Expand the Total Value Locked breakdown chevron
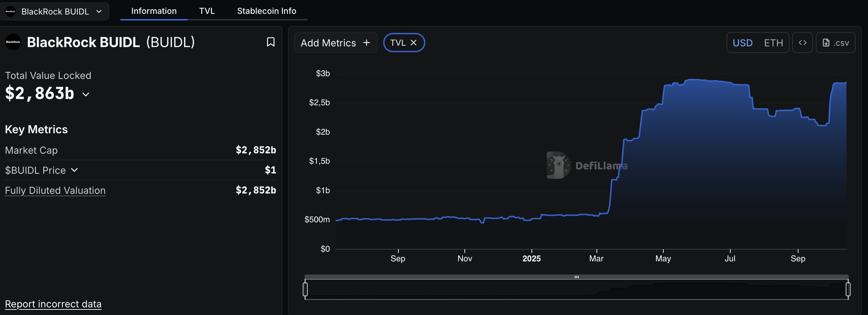Viewport: 868px width, 315px height. 86,94
